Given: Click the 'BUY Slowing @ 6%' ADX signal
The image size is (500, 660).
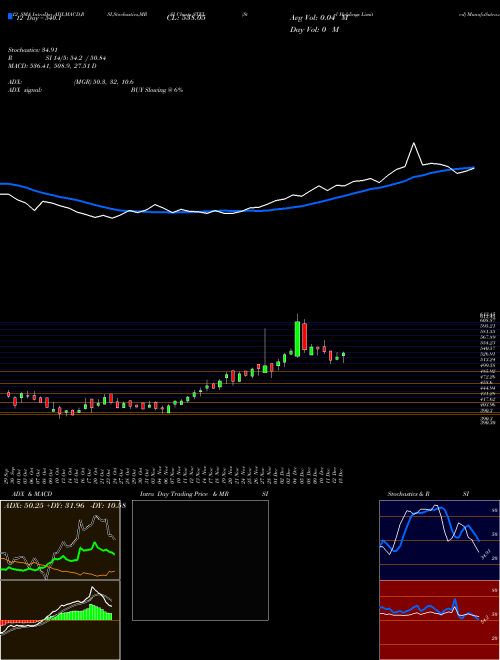Looking at the screenshot, I should 157,90.
